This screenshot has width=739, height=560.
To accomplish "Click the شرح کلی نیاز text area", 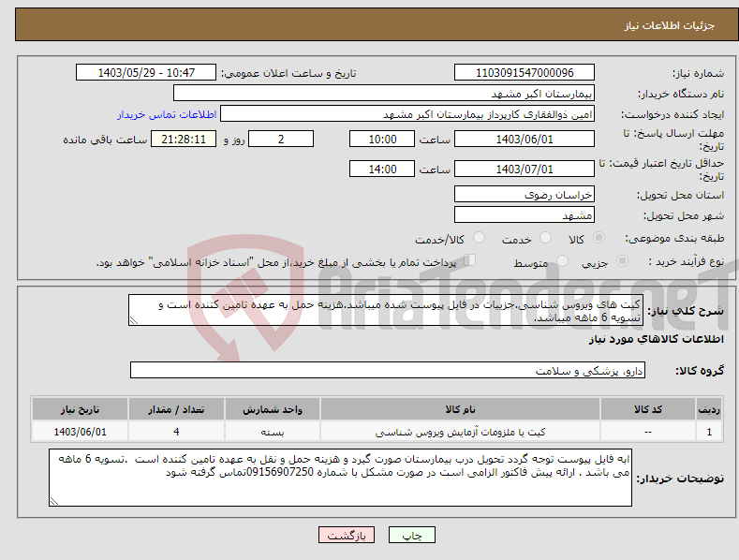I will 386,310.
